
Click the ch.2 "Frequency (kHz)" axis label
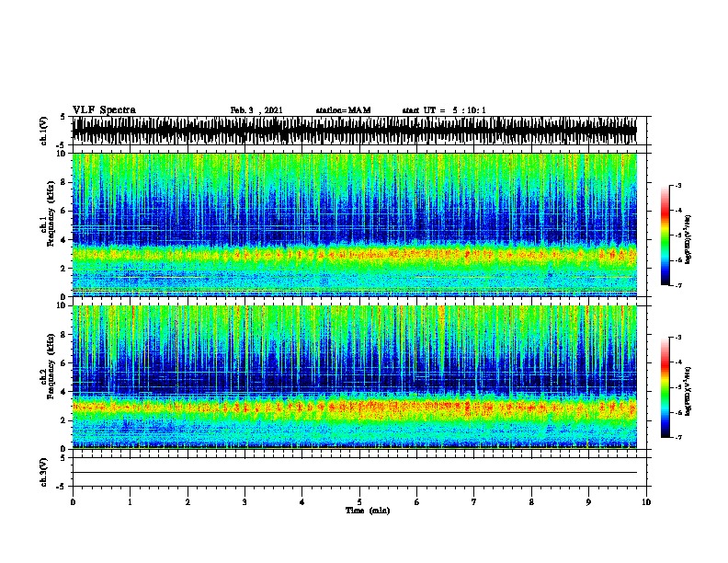51,366
